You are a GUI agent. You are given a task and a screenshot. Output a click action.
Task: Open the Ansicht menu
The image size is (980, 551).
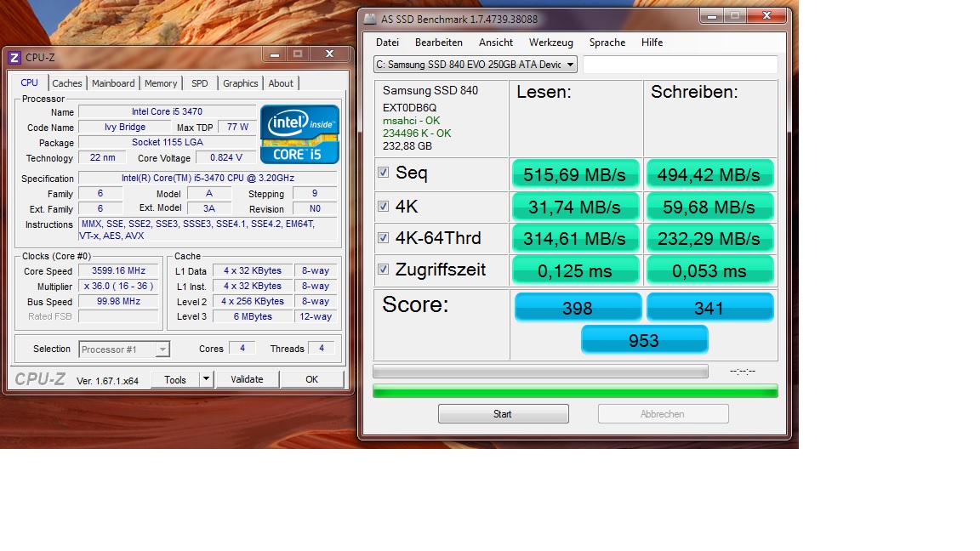click(496, 43)
